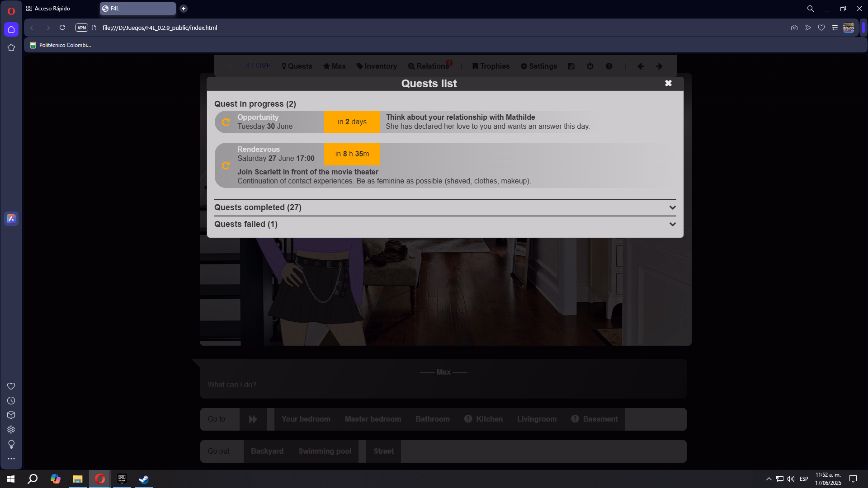Click the Opportunity quest refresh icon

tap(226, 122)
